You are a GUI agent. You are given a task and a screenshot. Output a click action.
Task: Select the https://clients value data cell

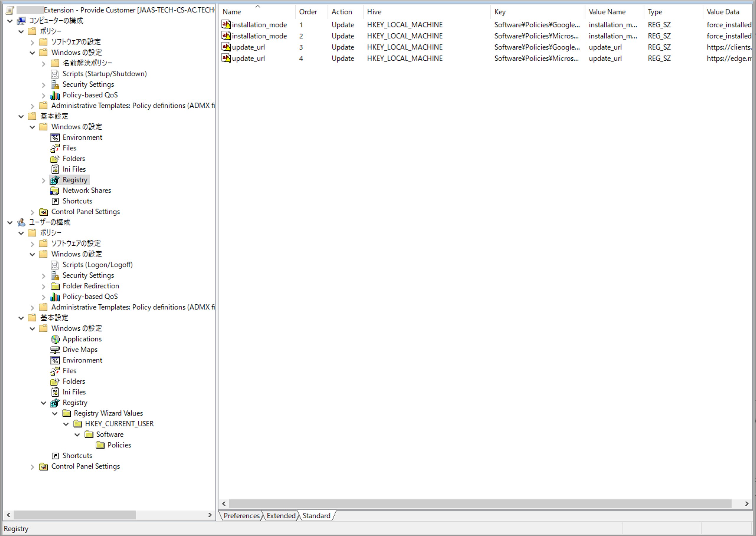729,47
